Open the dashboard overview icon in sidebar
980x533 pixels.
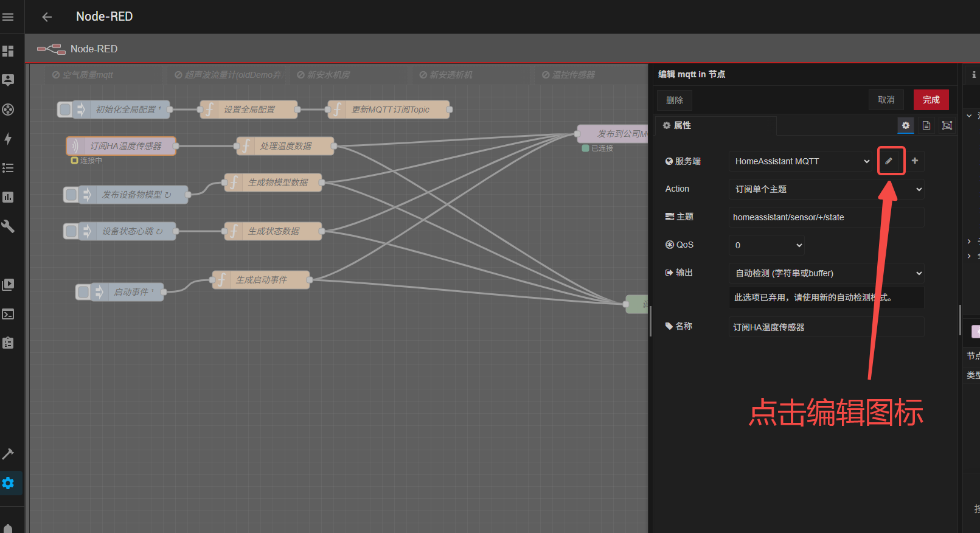(8, 51)
